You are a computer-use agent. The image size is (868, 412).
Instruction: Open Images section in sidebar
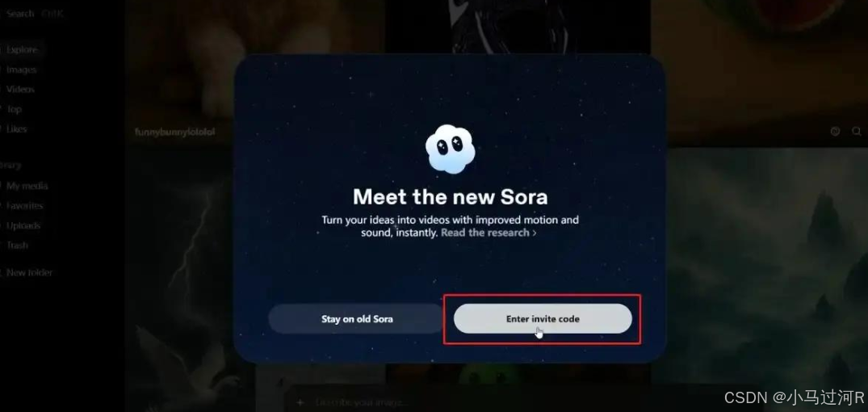coord(21,69)
